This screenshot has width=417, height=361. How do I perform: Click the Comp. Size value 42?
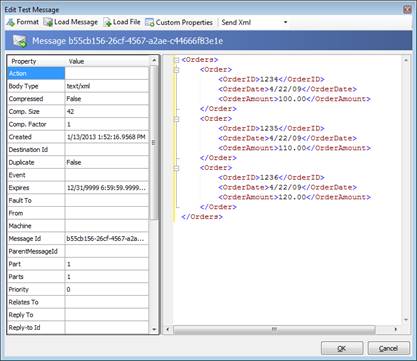point(107,111)
